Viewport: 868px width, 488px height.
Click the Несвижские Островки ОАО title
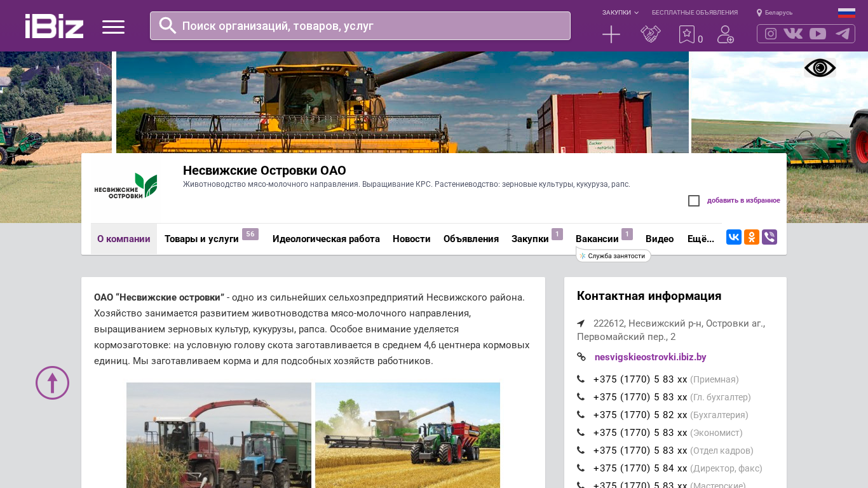coord(264,170)
